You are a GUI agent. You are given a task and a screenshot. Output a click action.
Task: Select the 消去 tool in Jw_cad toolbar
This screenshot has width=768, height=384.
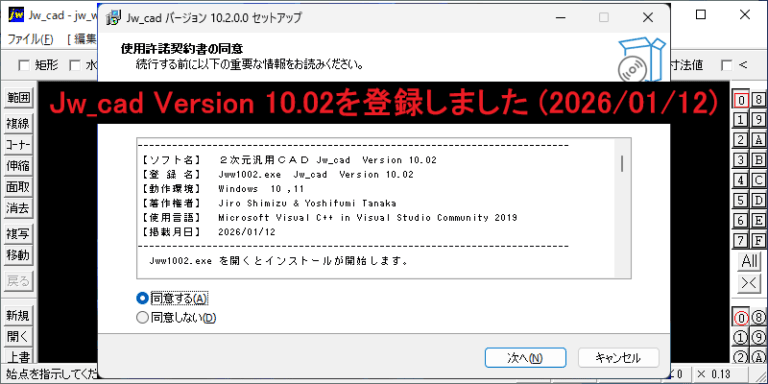18,208
